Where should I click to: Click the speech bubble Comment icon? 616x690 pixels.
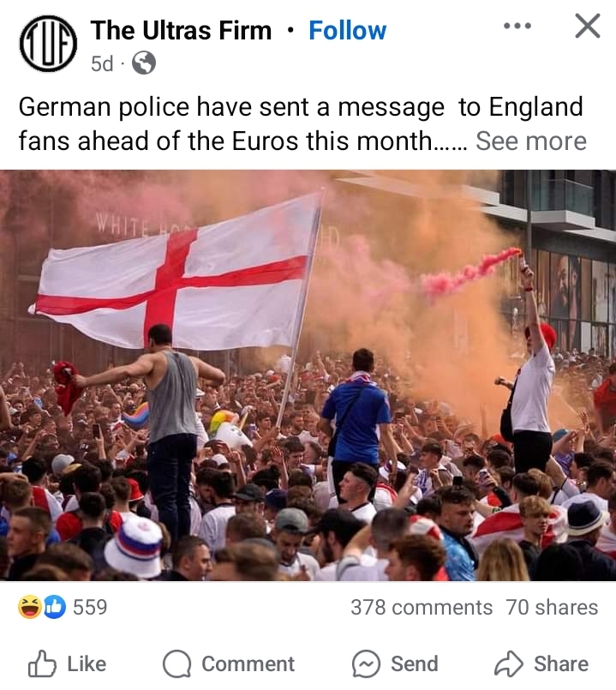176,664
